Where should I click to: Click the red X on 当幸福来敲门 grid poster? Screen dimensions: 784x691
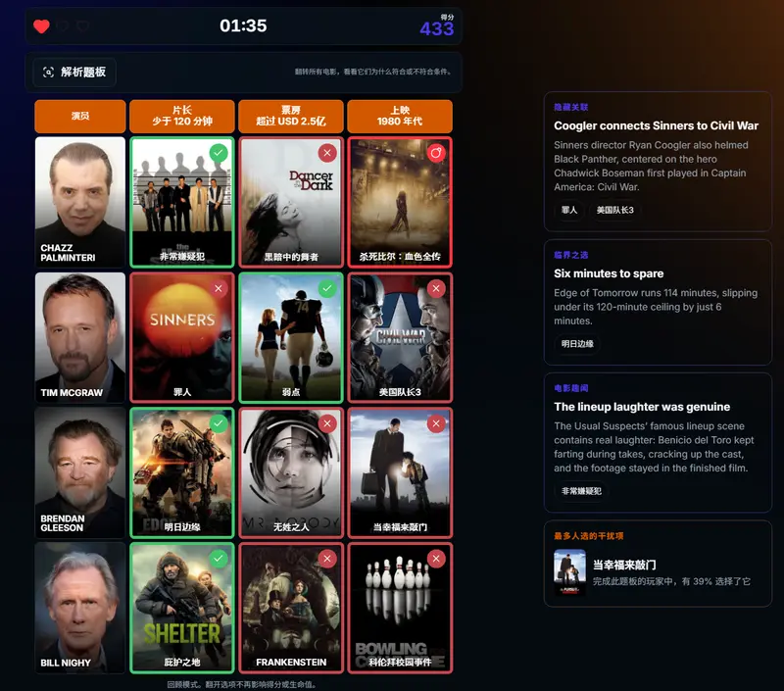(x=436, y=423)
